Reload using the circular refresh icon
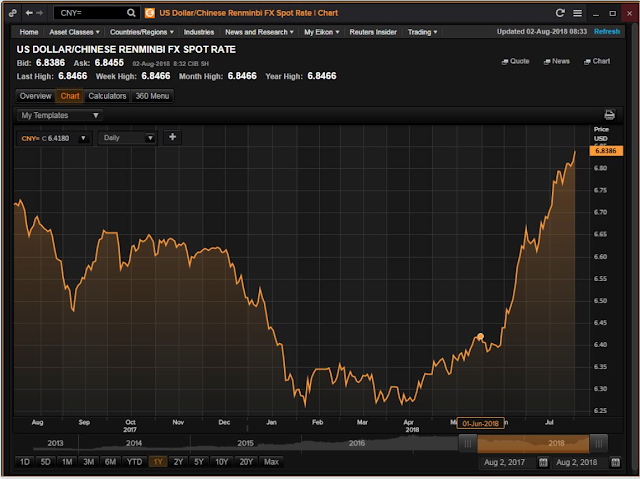 coord(560,13)
